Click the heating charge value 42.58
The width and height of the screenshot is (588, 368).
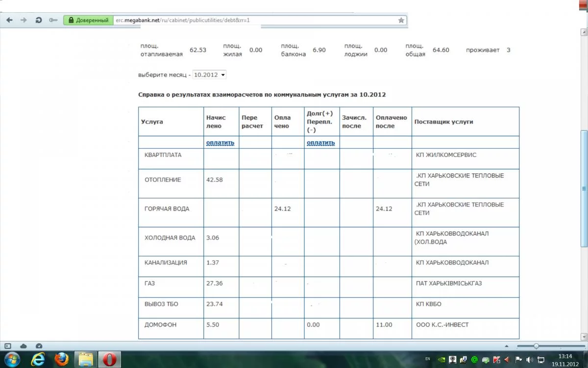tap(215, 180)
